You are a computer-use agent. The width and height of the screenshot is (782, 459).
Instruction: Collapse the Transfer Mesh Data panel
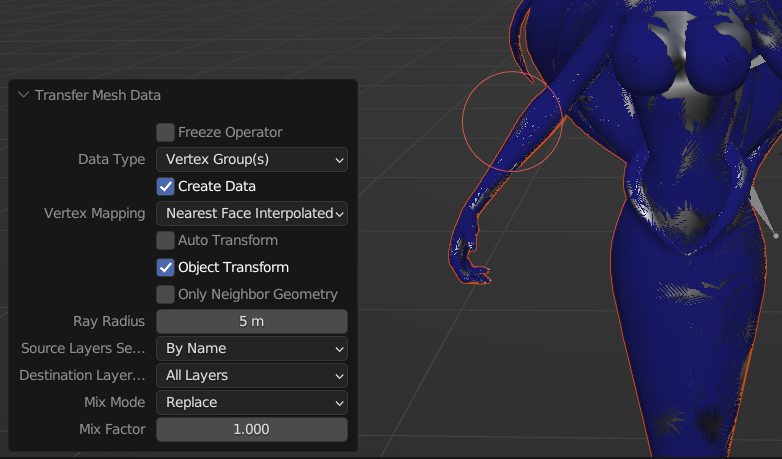[x=23, y=95]
